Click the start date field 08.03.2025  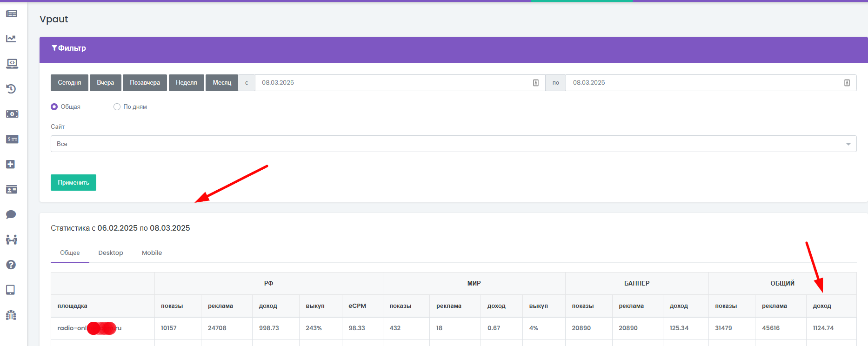click(x=400, y=83)
